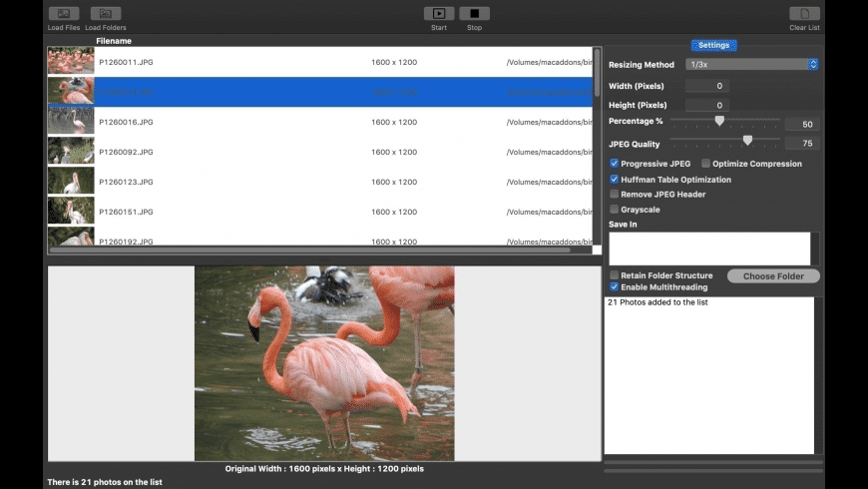The width and height of the screenshot is (868, 489).
Task: Stop processing with the Stop icon
Action: 475,13
